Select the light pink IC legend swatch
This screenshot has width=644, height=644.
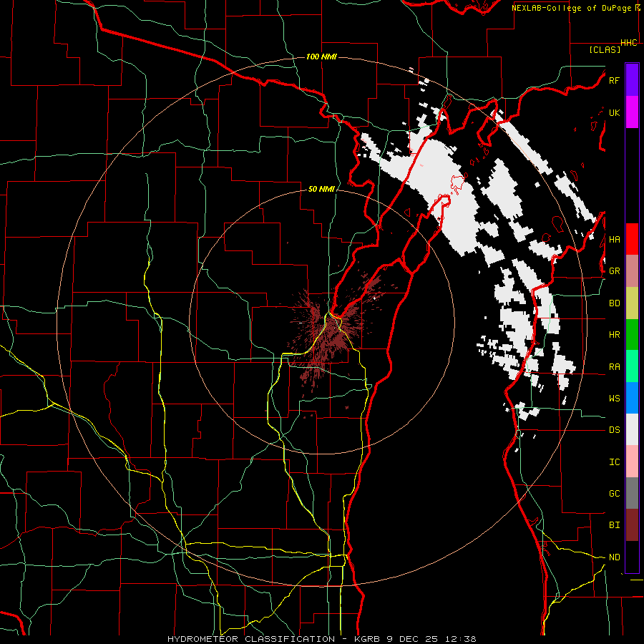pyautogui.click(x=632, y=462)
